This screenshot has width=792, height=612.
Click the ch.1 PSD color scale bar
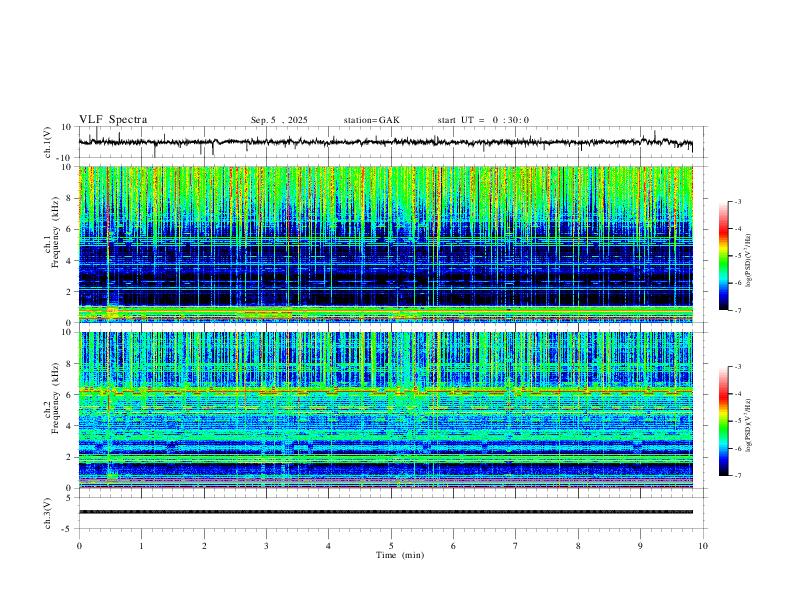click(x=724, y=256)
